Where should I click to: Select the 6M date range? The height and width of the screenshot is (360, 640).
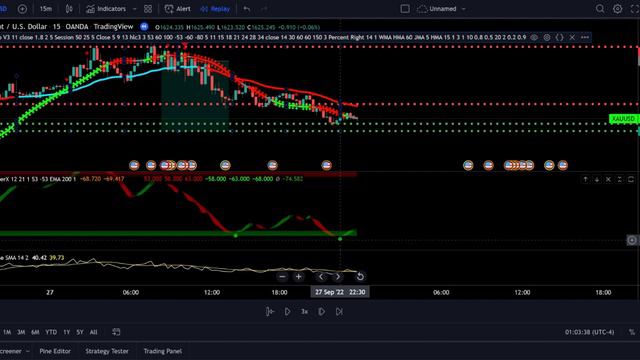(x=36, y=332)
